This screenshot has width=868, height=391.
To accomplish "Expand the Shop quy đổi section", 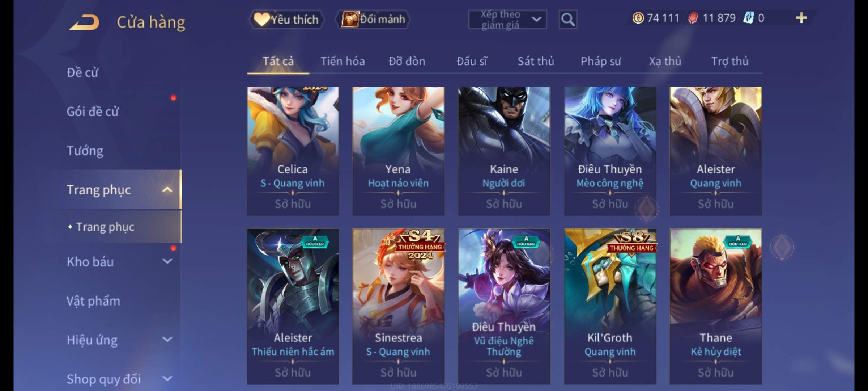I will [x=167, y=379].
